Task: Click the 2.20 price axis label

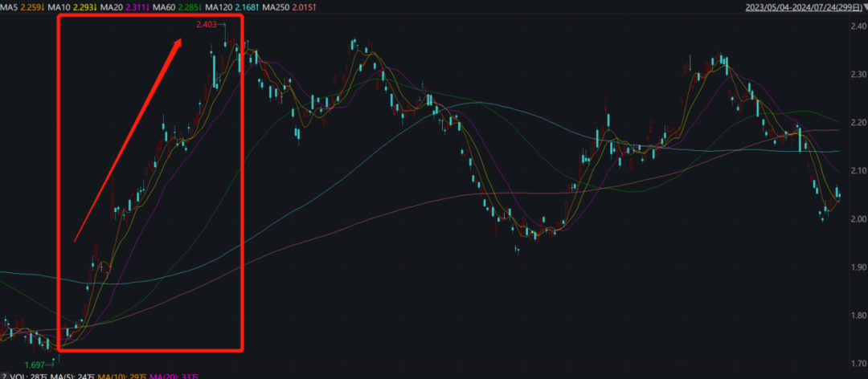Action: tap(859, 122)
